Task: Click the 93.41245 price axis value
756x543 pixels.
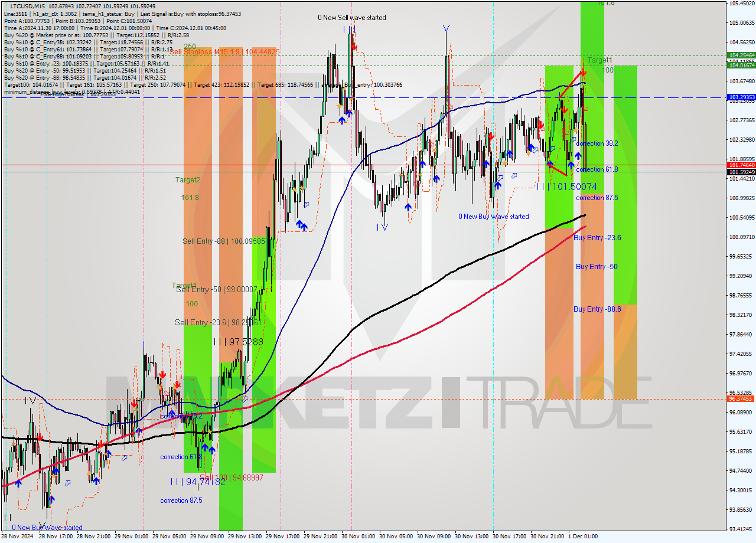Action: (x=741, y=529)
